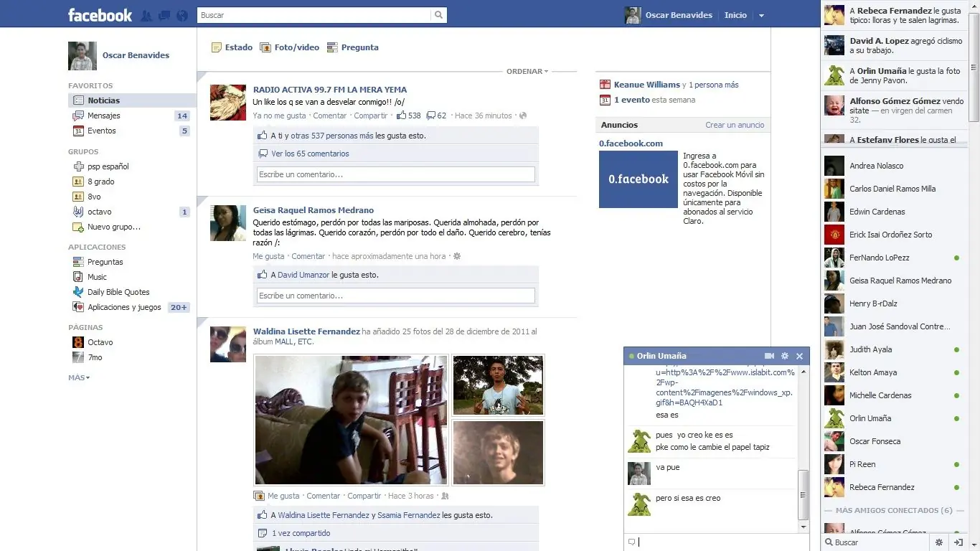Click Oscar Benavides profile picture in sidebar
This screenshot has height=551, width=980.
[x=83, y=56]
